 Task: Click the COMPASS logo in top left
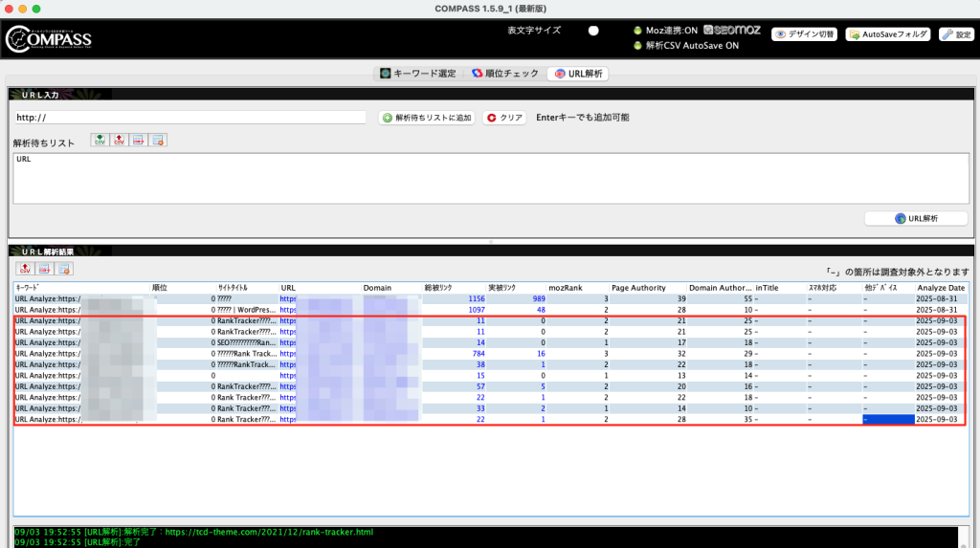pos(50,38)
